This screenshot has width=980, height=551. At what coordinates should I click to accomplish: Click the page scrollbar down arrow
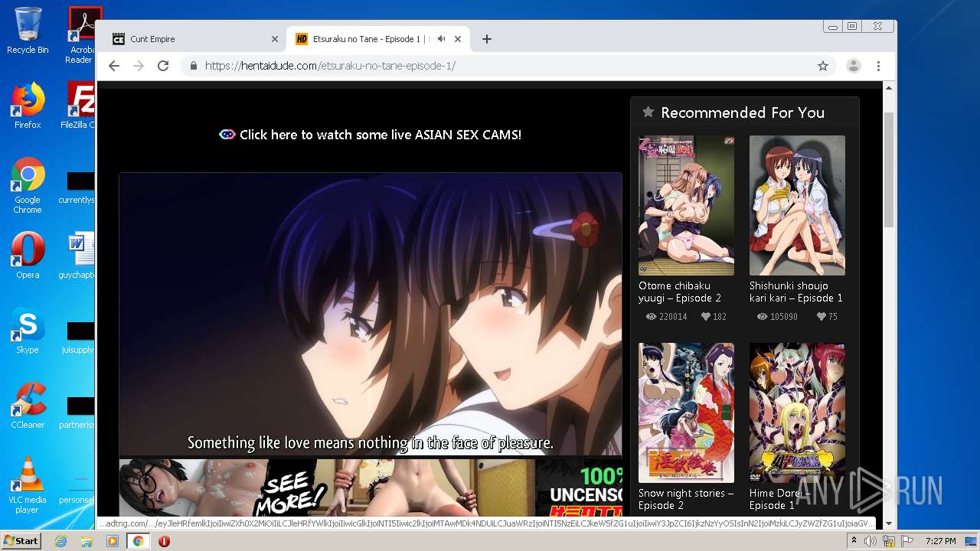pyautogui.click(x=889, y=524)
